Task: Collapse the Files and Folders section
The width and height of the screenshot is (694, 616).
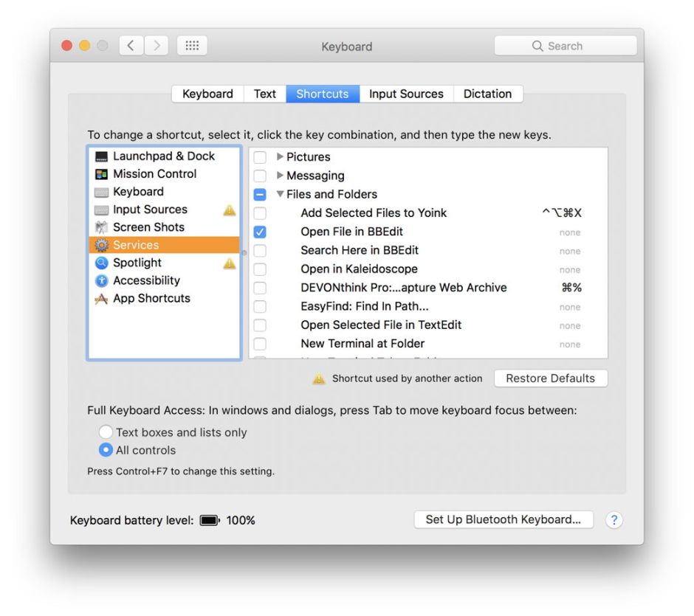Action: [x=280, y=194]
